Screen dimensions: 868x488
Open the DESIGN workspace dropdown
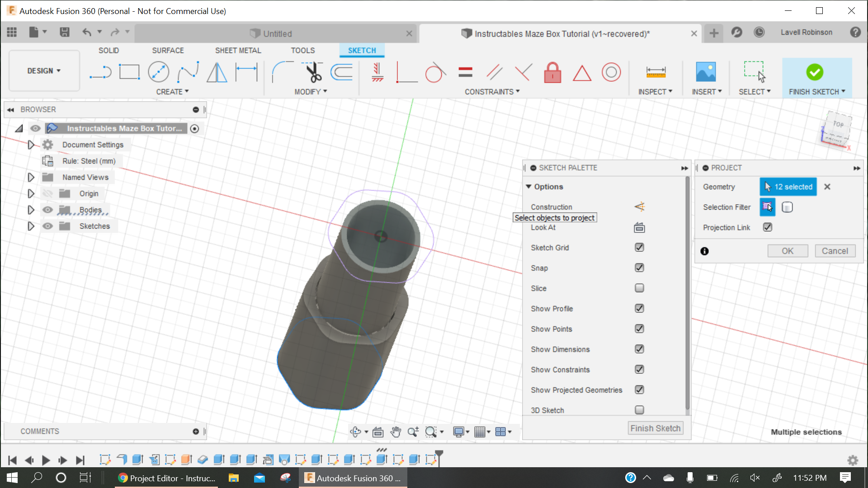coord(44,71)
